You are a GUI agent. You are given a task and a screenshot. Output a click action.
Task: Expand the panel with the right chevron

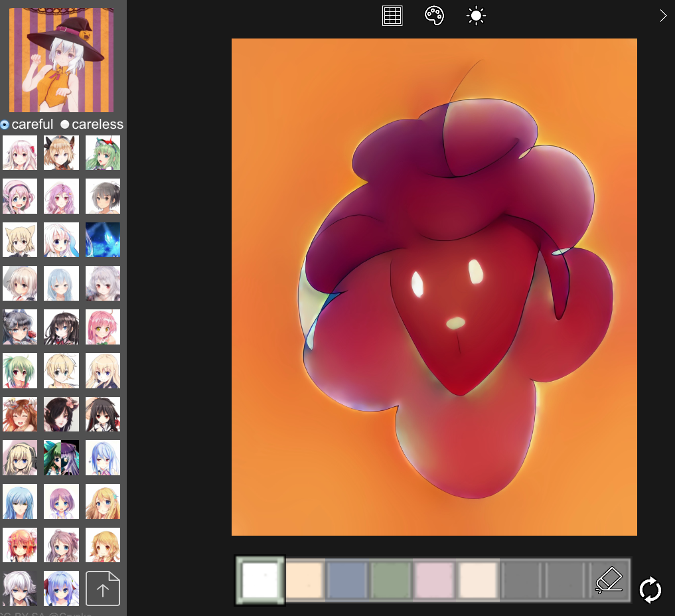tap(663, 16)
